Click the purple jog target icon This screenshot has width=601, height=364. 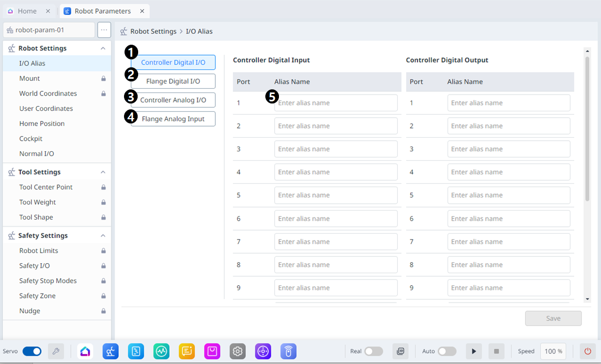(263, 351)
